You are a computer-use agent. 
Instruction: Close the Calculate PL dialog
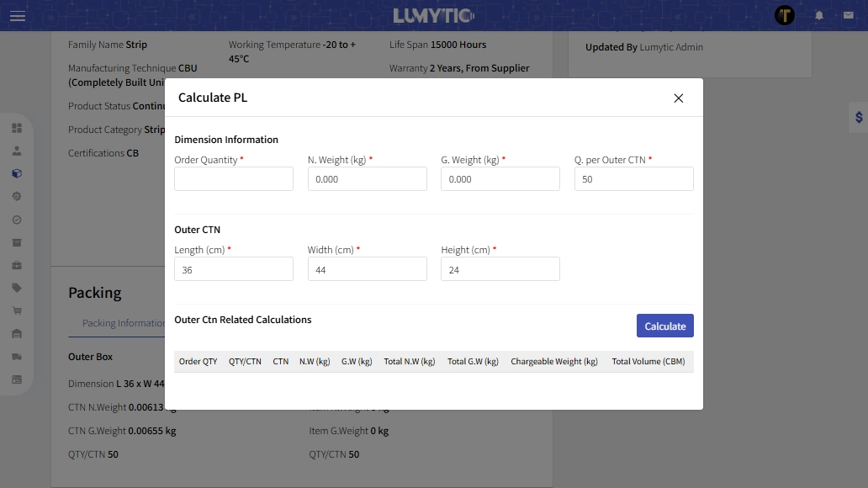click(x=678, y=98)
